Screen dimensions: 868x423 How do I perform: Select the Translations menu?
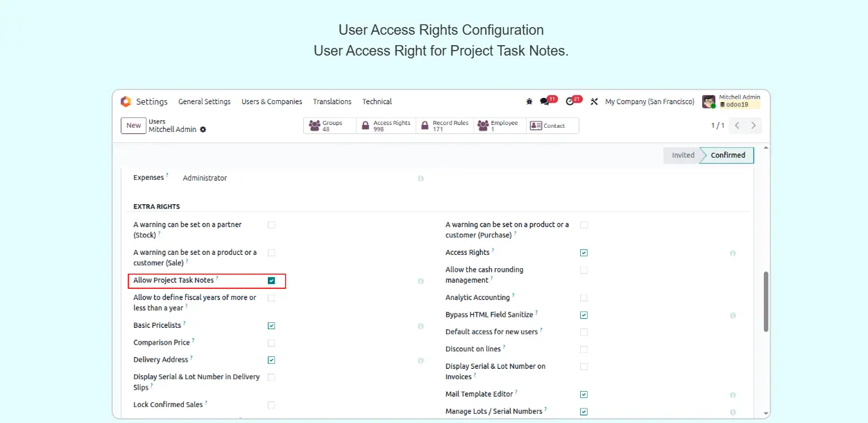coord(332,101)
